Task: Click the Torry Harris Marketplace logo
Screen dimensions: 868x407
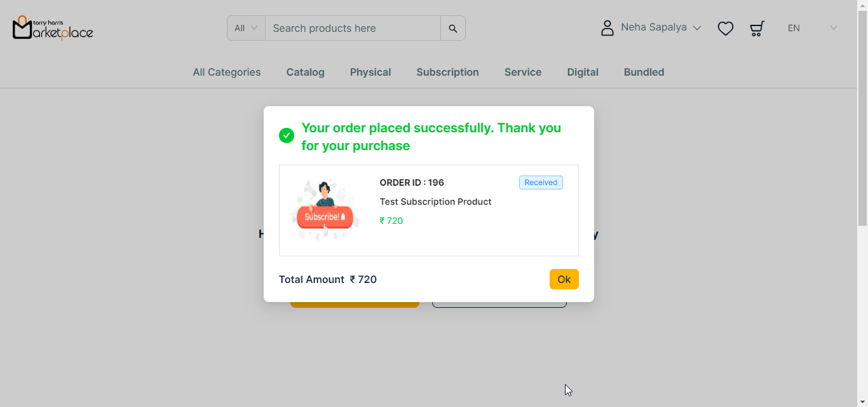Action: 53,28
